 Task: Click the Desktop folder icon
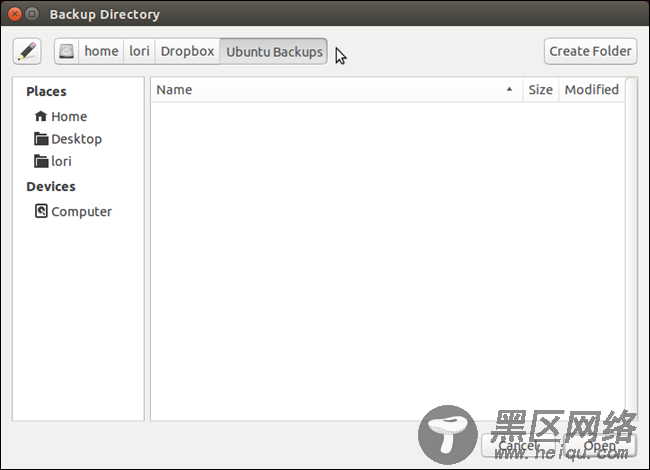[41, 139]
